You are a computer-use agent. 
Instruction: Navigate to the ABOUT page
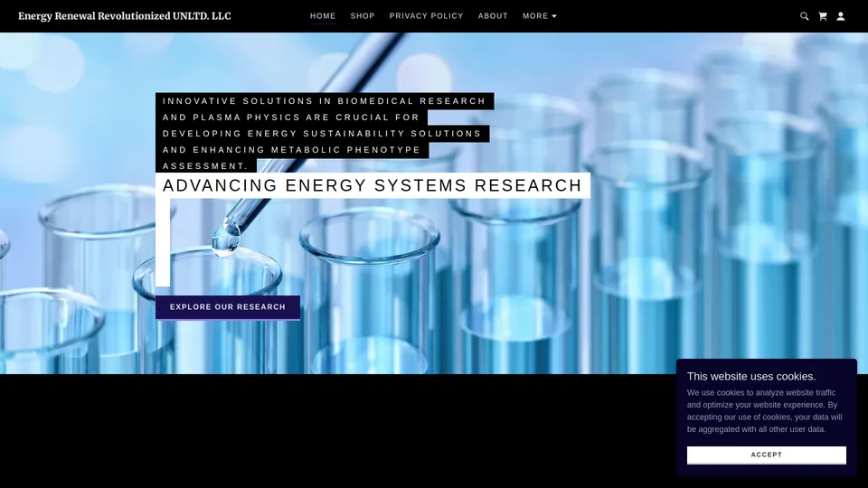tap(493, 16)
